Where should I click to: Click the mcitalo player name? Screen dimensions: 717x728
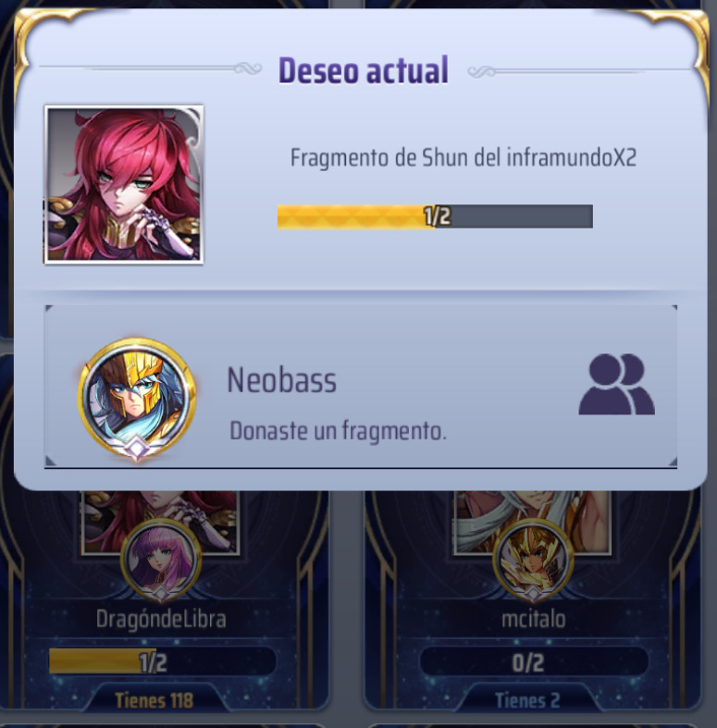click(534, 619)
